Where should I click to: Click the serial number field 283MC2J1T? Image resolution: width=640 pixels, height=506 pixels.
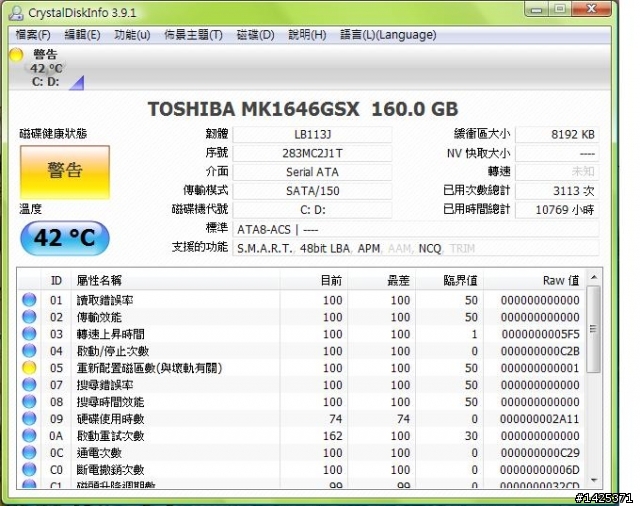point(312,153)
